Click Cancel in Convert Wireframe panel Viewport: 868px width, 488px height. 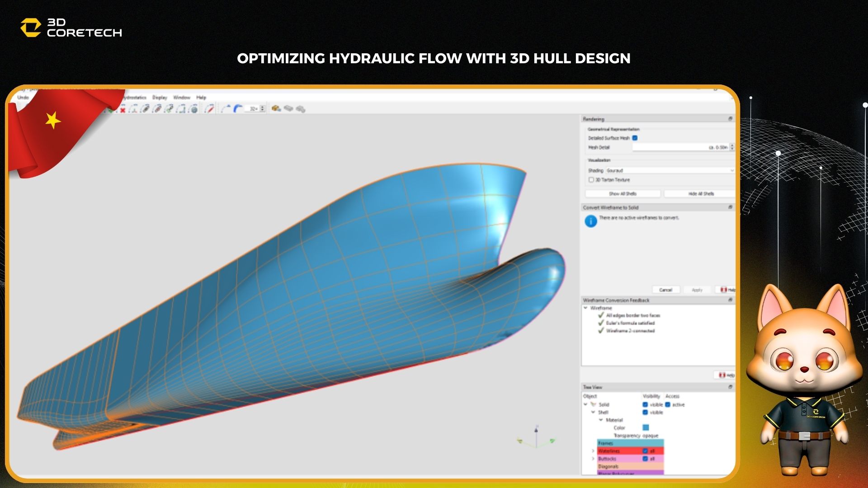[665, 290]
